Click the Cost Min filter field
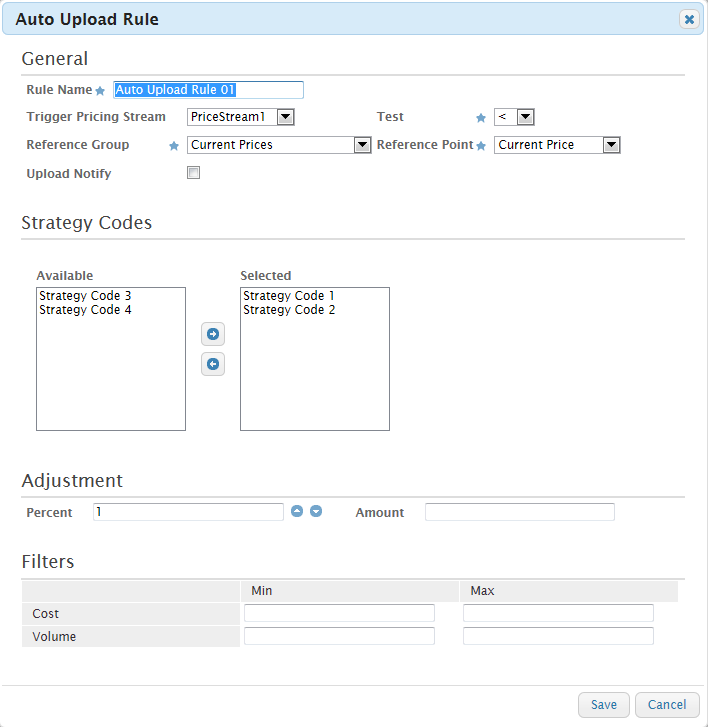The height and width of the screenshot is (727, 708). pos(339,613)
